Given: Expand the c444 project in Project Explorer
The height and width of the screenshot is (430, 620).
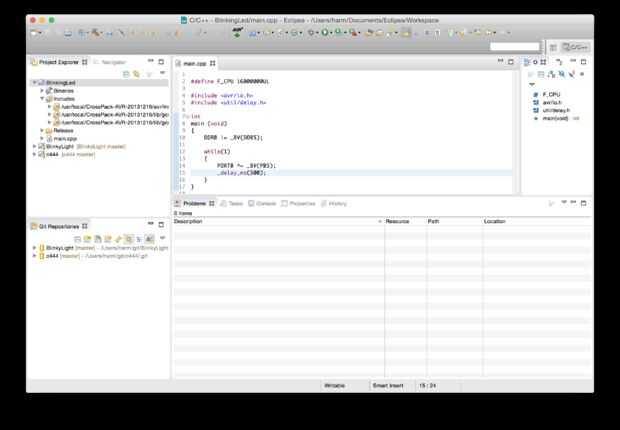Looking at the screenshot, I should pos(34,154).
